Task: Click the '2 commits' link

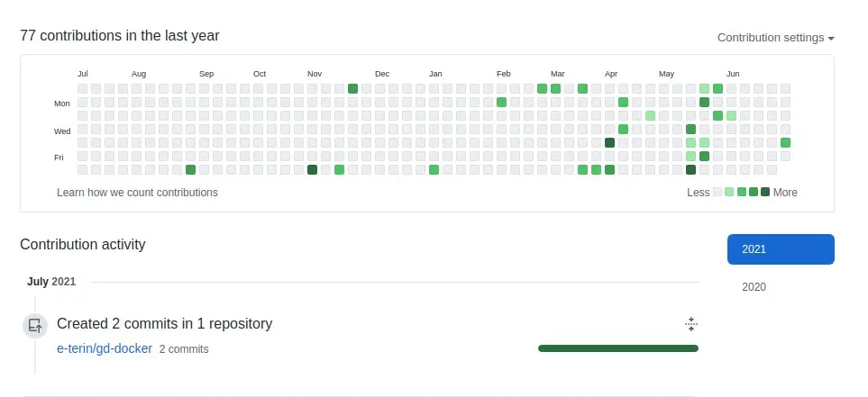Action: 184,349
